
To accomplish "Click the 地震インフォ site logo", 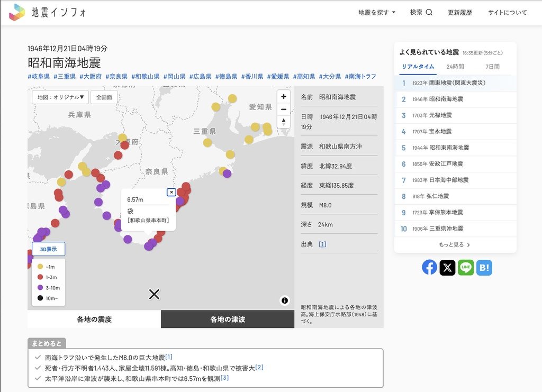I will pos(47,12).
